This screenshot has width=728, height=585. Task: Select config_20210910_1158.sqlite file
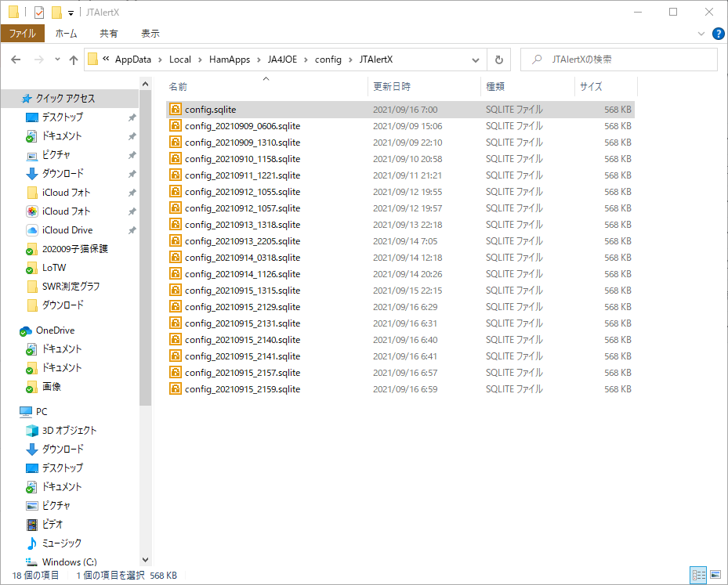click(242, 159)
